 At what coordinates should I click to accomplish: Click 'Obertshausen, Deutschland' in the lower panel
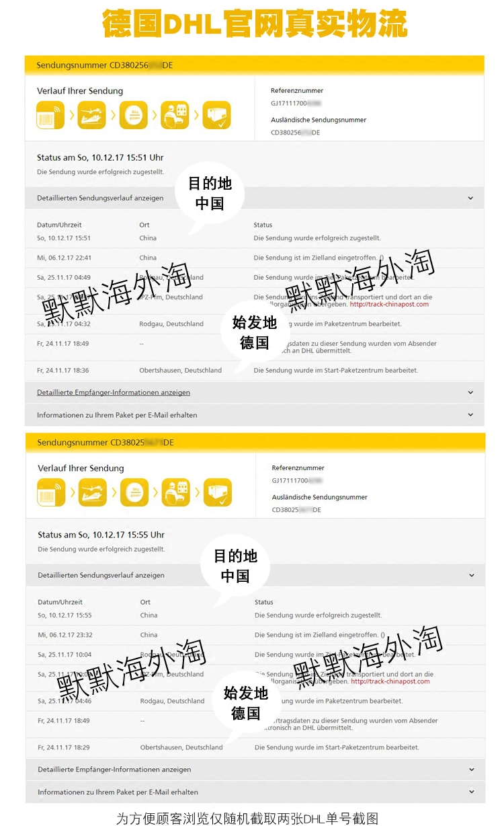pyautogui.click(x=181, y=747)
